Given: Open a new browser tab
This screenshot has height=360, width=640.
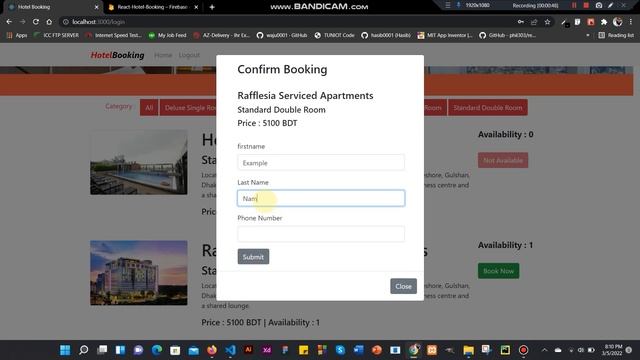Looking at the screenshot, I should (x=212, y=7).
